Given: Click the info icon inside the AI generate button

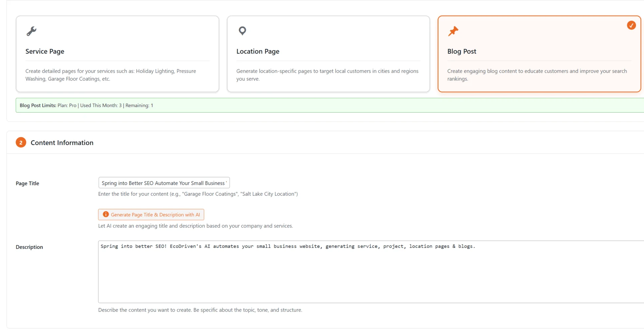Looking at the screenshot, I should 106,214.
